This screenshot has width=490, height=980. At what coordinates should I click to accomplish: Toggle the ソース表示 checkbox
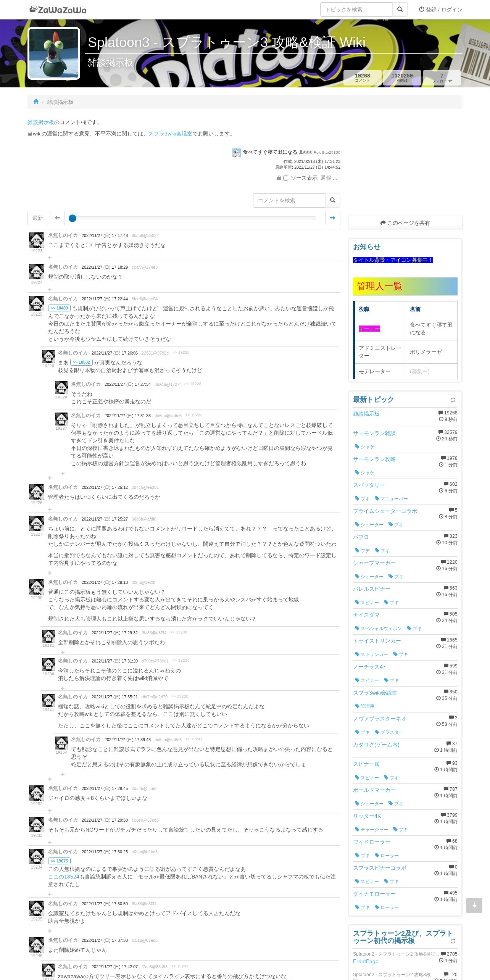click(285, 178)
